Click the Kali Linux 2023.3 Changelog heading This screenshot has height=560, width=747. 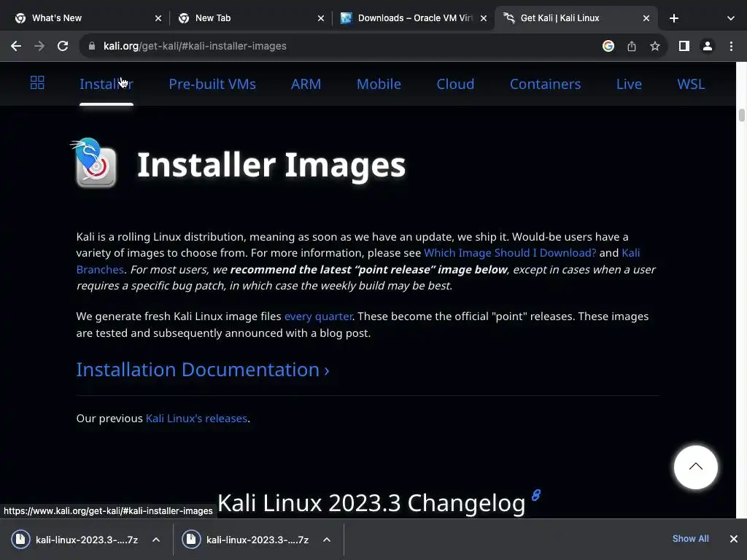point(371,503)
